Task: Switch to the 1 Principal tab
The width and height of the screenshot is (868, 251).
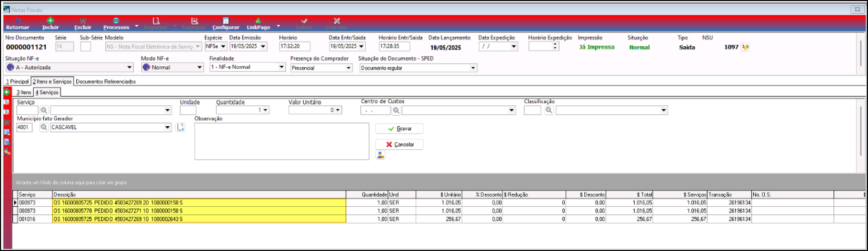Action: tap(17, 82)
